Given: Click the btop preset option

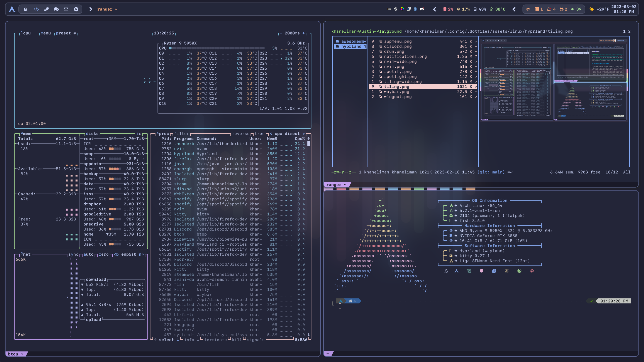Looking at the screenshot, I should tap(63, 33).
